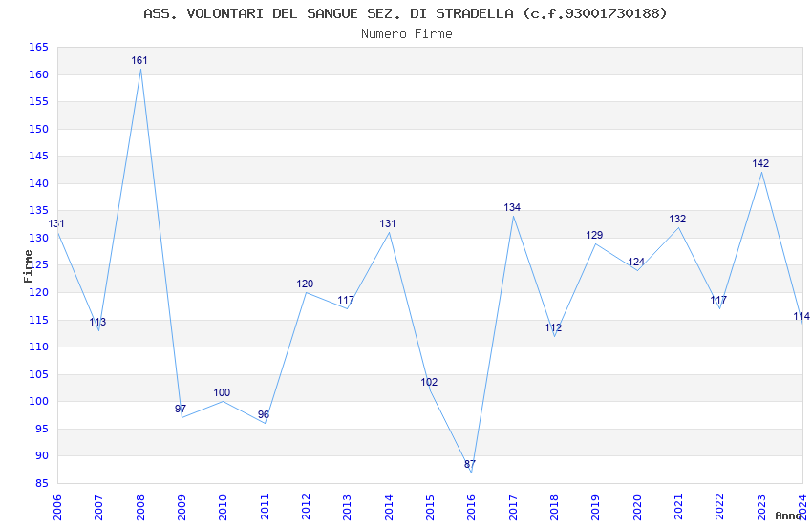This screenshot has width=812, height=525.
Task: Select the 97 data label
Action: point(181,409)
